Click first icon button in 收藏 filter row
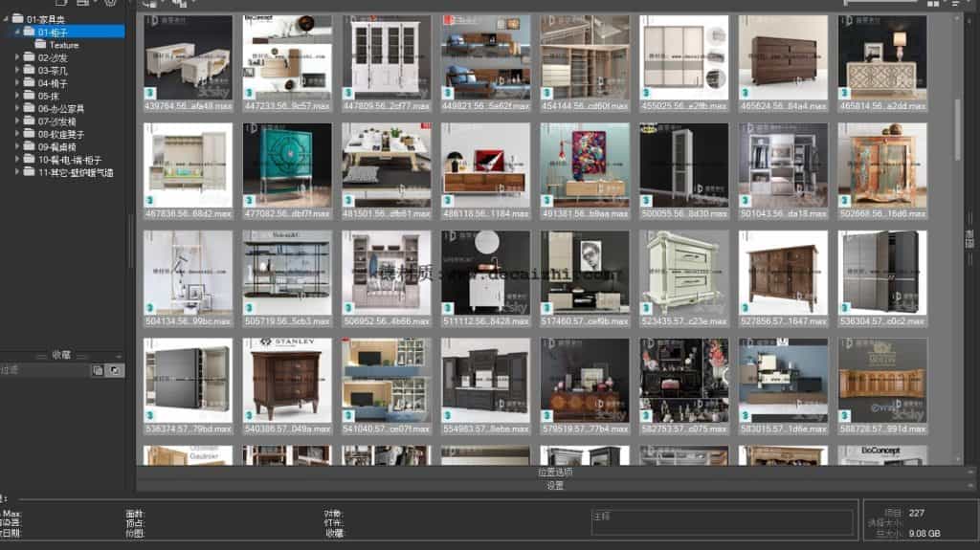Image resolution: width=980 pixels, height=550 pixels. click(98, 369)
